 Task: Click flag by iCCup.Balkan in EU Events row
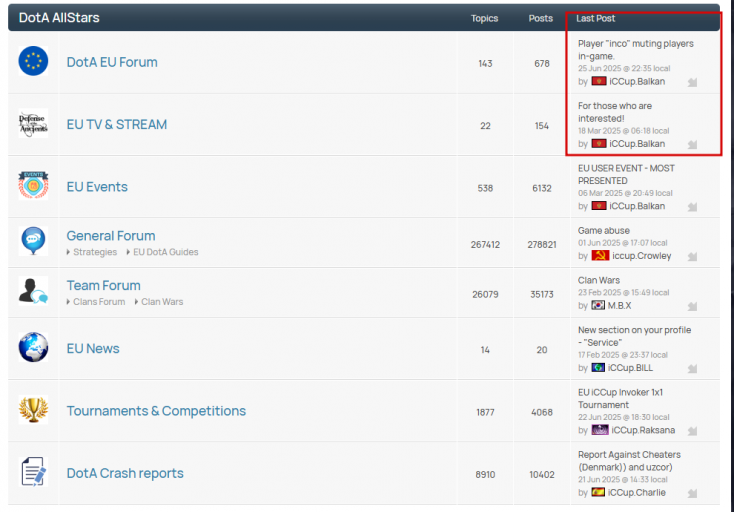(x=599, y=206)
